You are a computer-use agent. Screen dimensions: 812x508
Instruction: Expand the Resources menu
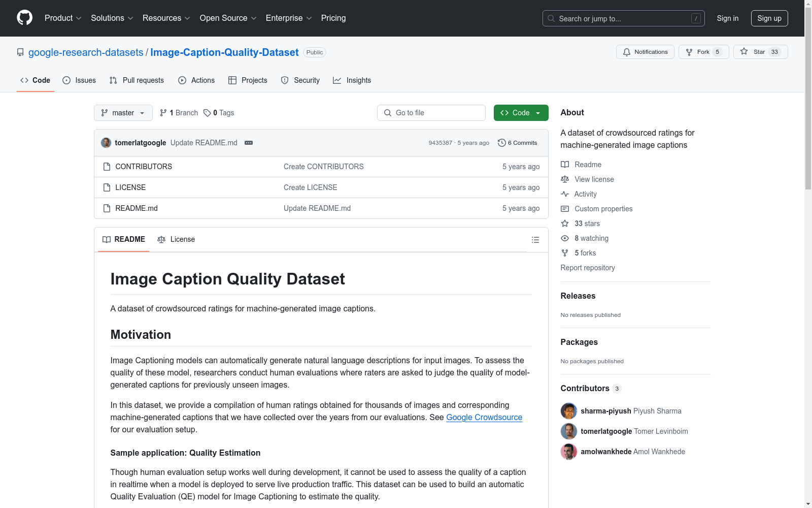(166, 18)
